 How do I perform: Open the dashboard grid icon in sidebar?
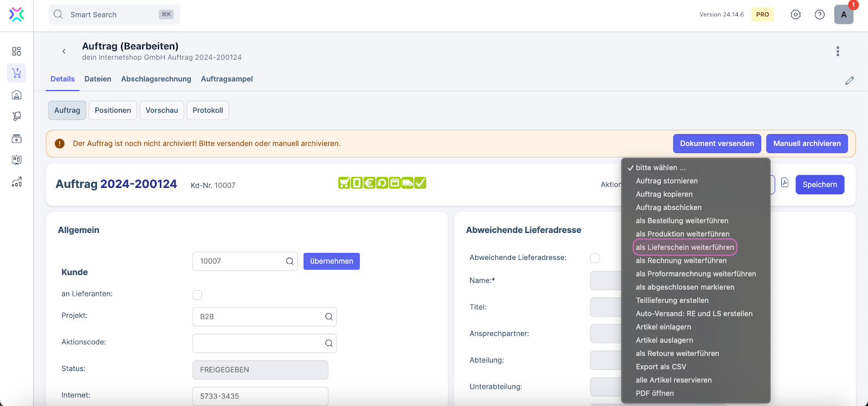click(16, 51)
